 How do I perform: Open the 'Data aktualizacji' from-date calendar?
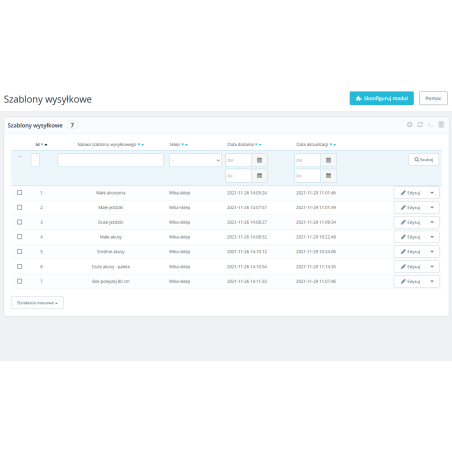pyautogui.click(x=328, y=160)
